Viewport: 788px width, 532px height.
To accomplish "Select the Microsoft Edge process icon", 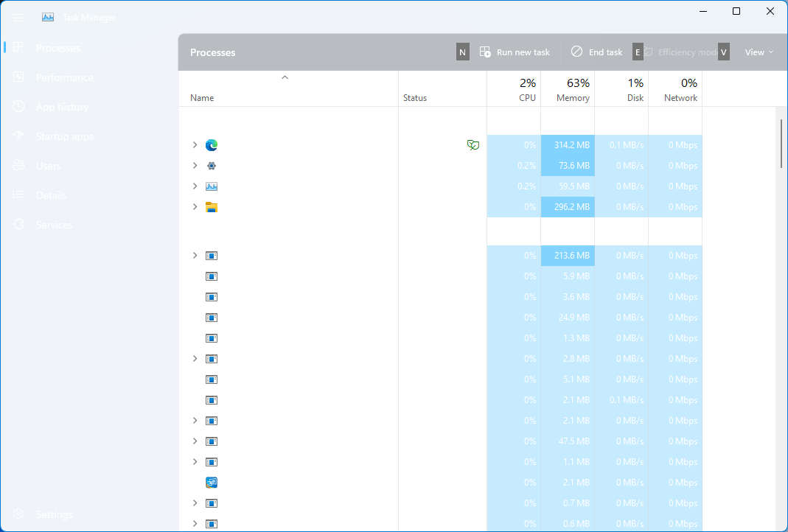I will 212,145.
